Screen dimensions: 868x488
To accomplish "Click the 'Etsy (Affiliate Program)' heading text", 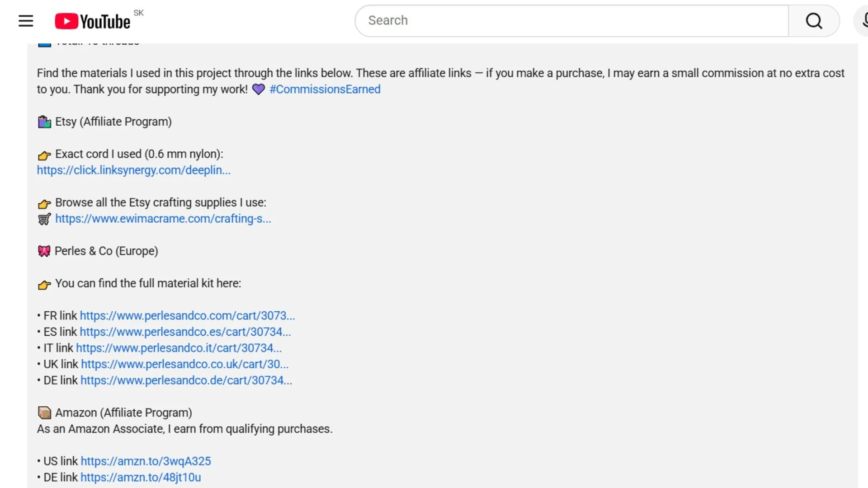I will [x=113, y=122].
